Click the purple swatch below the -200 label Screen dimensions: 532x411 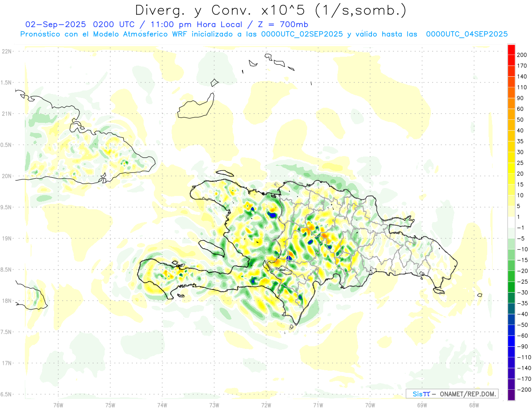coord(511,395)
